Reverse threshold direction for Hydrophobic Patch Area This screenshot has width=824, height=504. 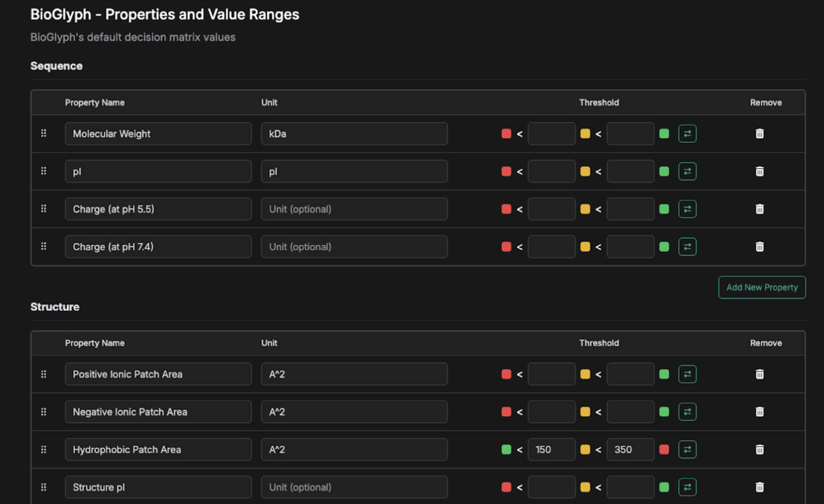click(687, 450)
